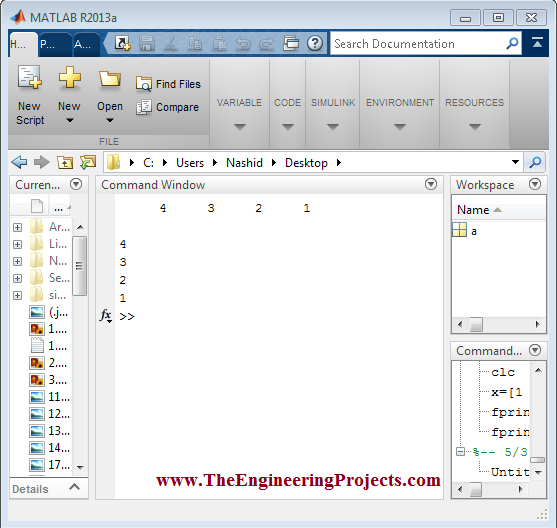Screen dimensions: 557x528
Task: Open the Help question mark icon
Action: [315, 44]
